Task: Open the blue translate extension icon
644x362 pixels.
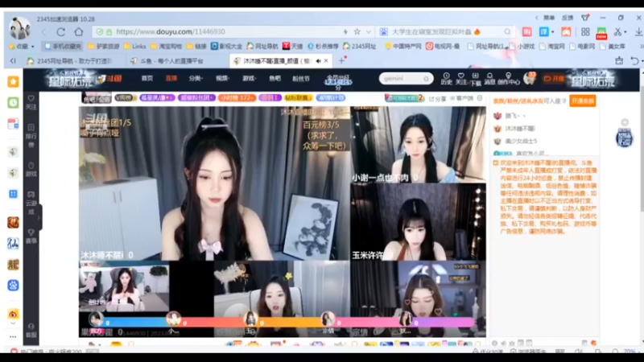Action: point(544,31)
